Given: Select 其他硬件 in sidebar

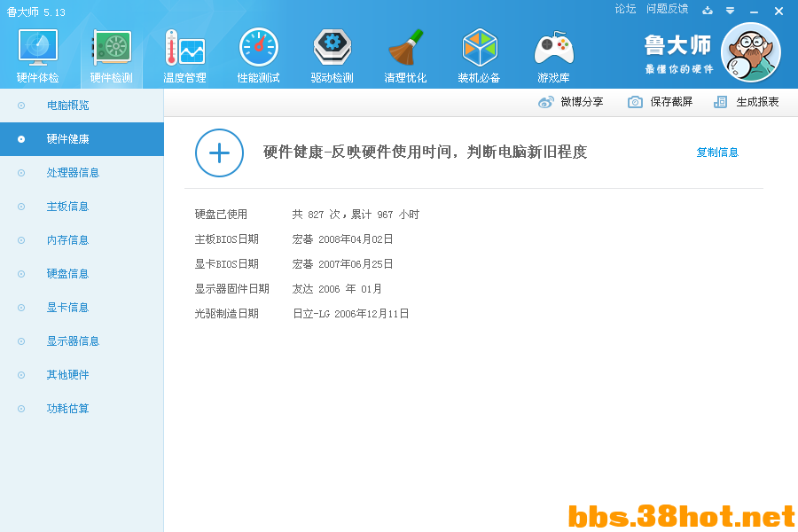Looking at the screenshot, I should (x=82, y=375).
